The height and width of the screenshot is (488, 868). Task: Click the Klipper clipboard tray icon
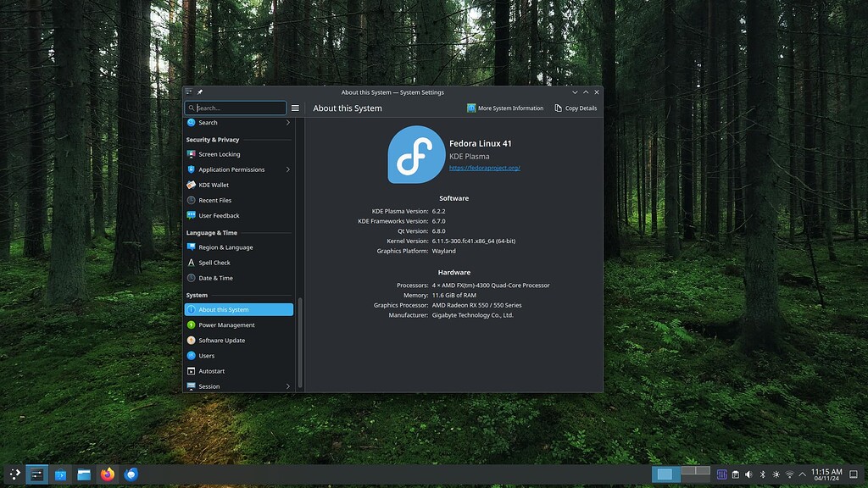tap(735, 474)
